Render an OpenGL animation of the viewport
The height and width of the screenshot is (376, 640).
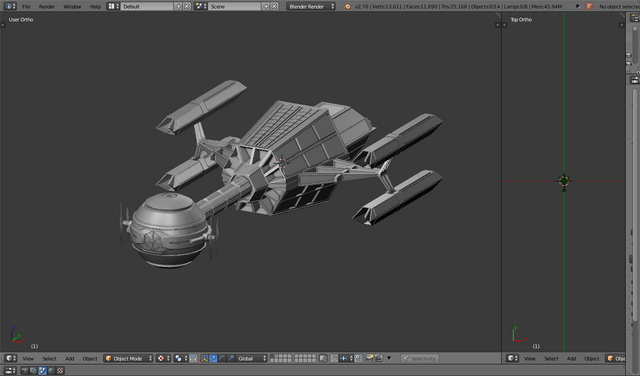(378, 358)
